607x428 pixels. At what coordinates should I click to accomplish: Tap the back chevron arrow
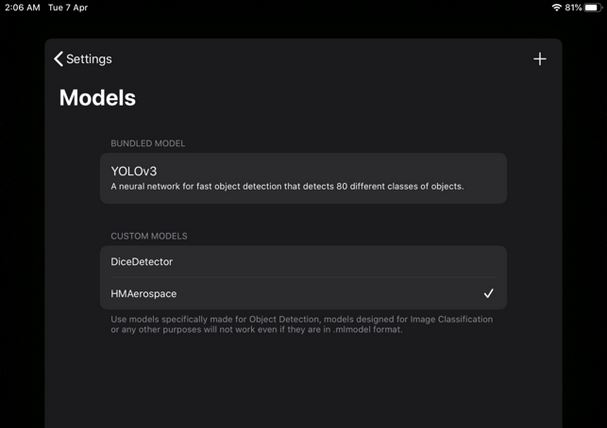[x=58, y=59]
